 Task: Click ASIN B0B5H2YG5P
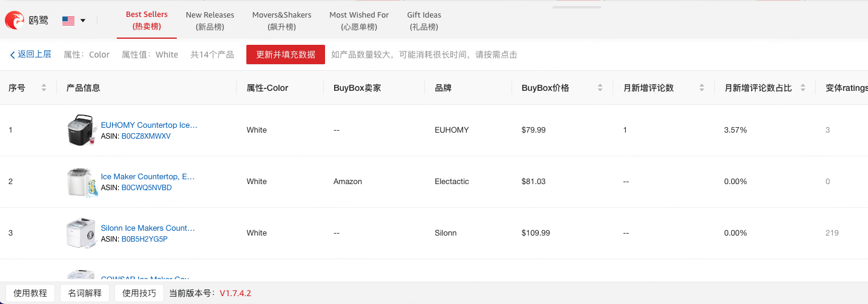145,239
